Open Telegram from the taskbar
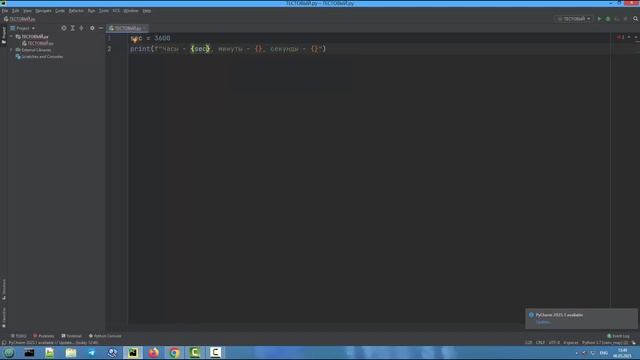640x360 pixels. (x=91, y=353)
